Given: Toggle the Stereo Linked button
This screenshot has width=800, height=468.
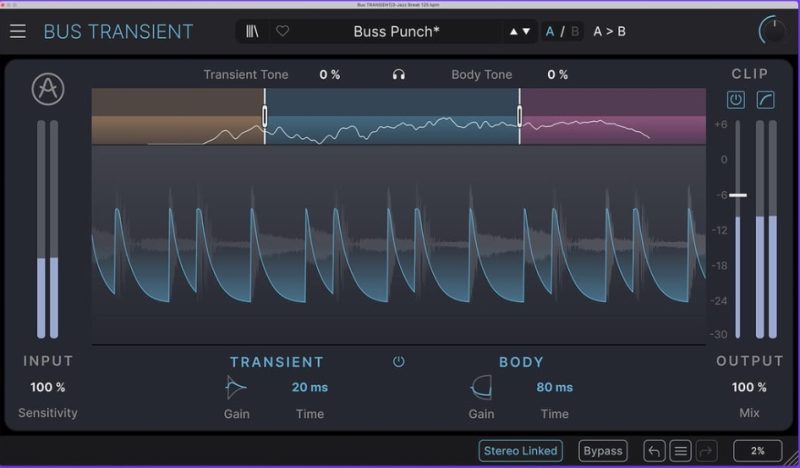Looking at the screenshot, I should pyautogui.click(x=520, y=451).
